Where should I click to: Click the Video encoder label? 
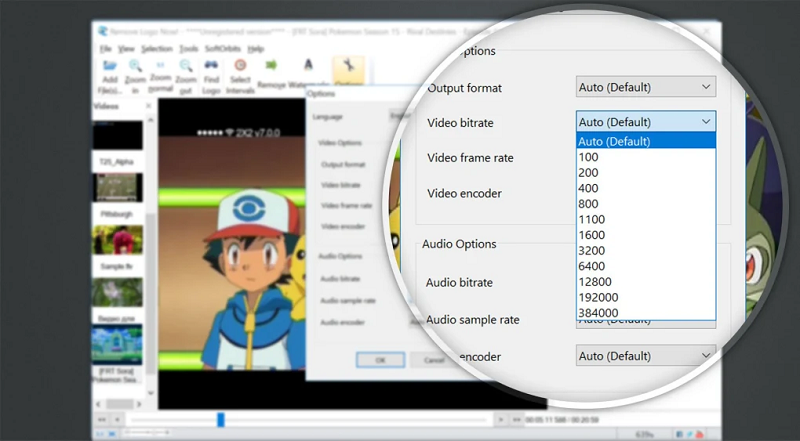point(464,193)
